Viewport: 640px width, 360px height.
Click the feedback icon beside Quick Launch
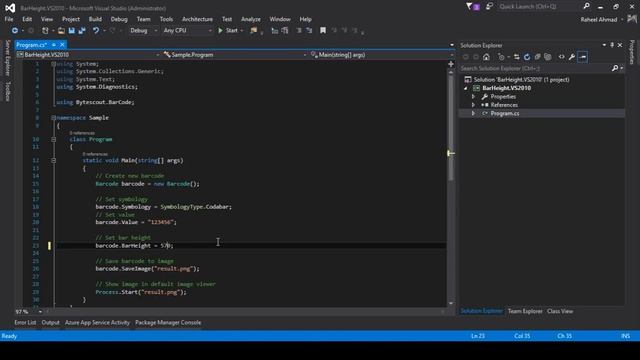click(489, 7)
